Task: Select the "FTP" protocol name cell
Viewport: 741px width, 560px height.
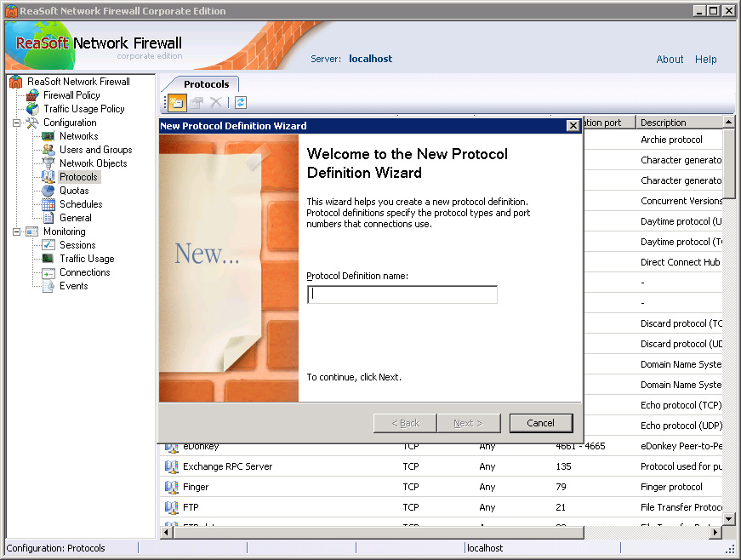Action: pos(191,507)
